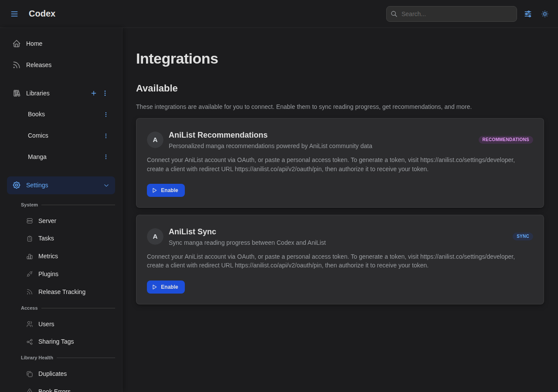This screenshot has width=558, height=392.
Task: Click the AniList Recommendations avatar
Action: click(x=155, y=140)
